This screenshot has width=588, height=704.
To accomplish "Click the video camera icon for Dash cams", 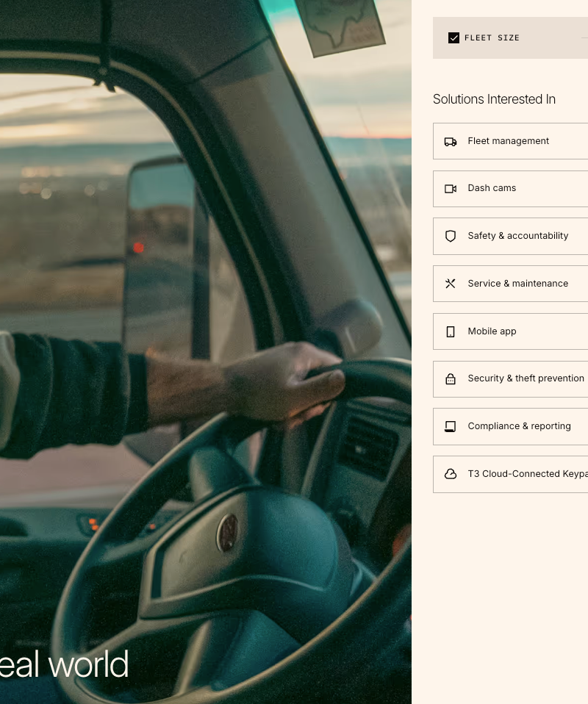I will pyautogui.click(x=450, y=189).
